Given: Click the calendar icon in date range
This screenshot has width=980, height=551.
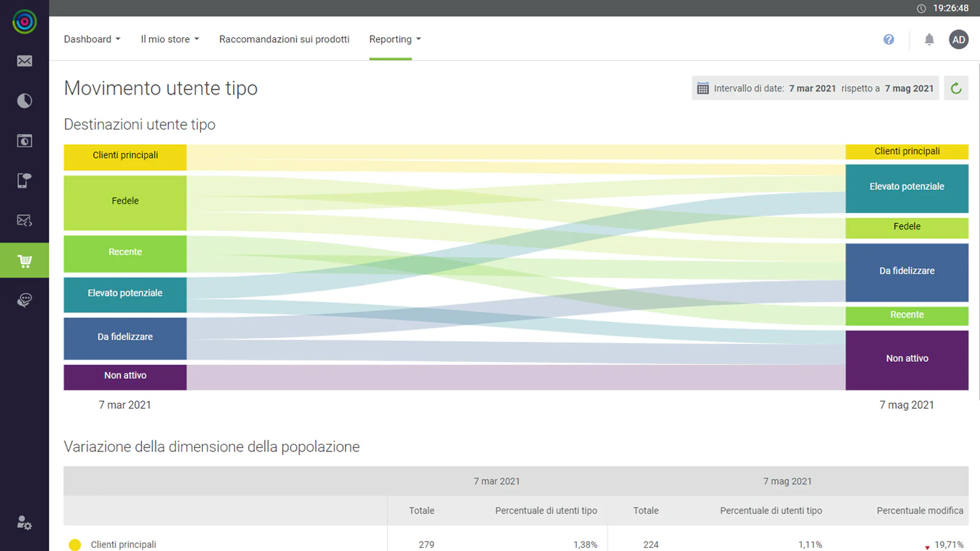Looking at the screenshot, I should coord(703,88).
